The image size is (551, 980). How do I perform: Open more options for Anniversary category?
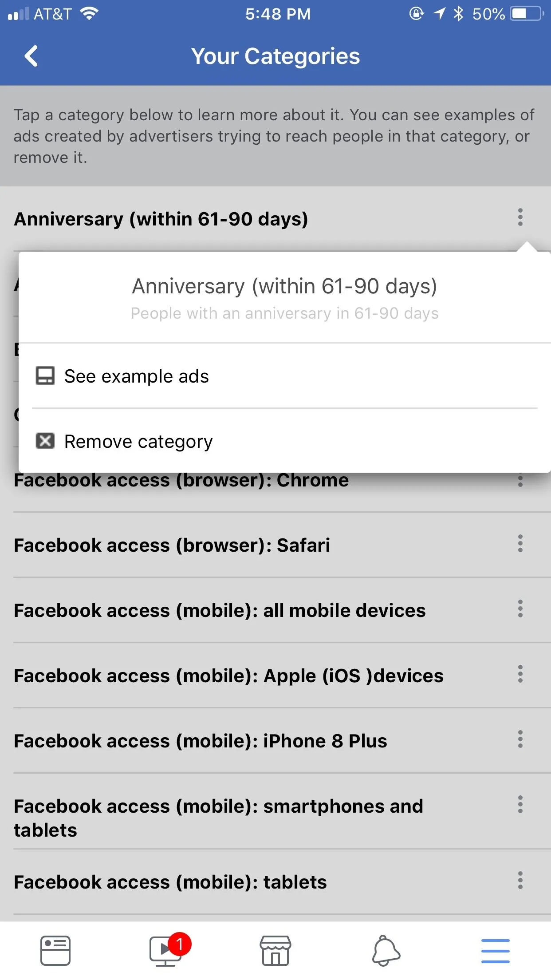520,217
